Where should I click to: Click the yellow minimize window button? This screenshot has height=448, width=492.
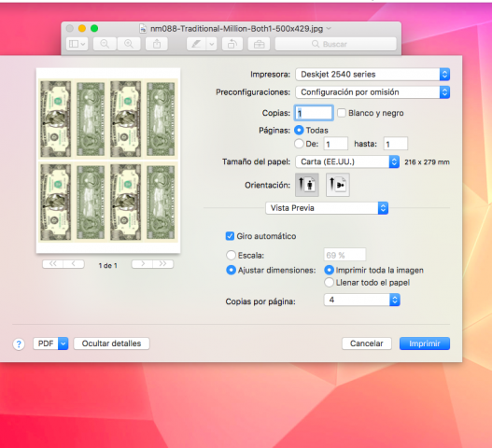point(82,29)
